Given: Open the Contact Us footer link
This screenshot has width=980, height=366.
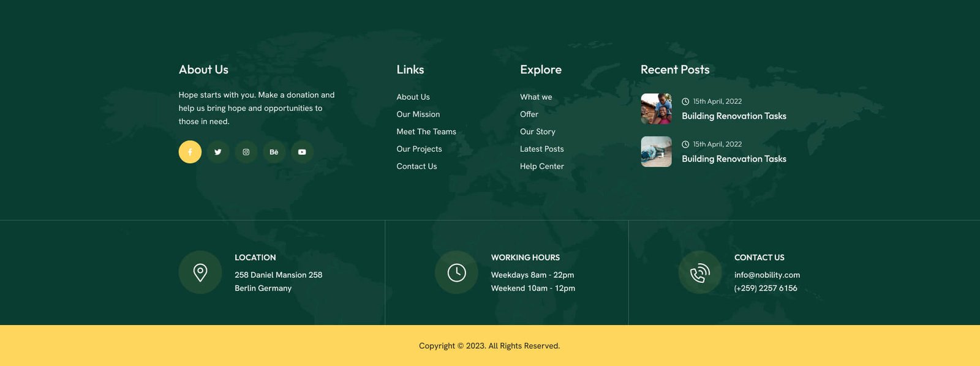Looking at the screenshot, I should tap(417, 166).
